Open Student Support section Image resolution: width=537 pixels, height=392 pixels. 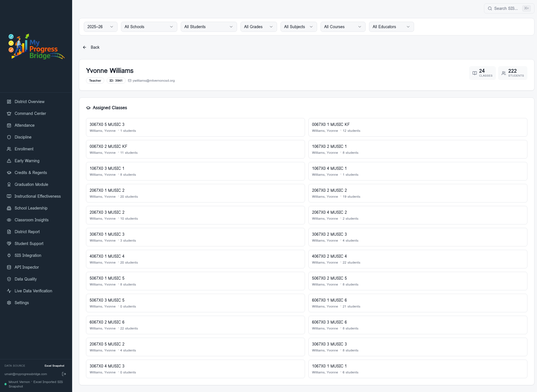(36, 244)
